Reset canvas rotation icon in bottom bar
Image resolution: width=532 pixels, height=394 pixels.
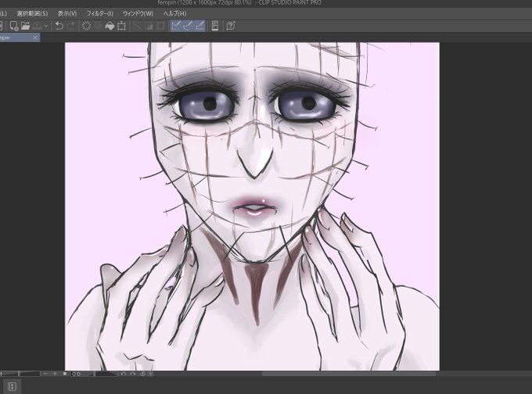(142, 374)
